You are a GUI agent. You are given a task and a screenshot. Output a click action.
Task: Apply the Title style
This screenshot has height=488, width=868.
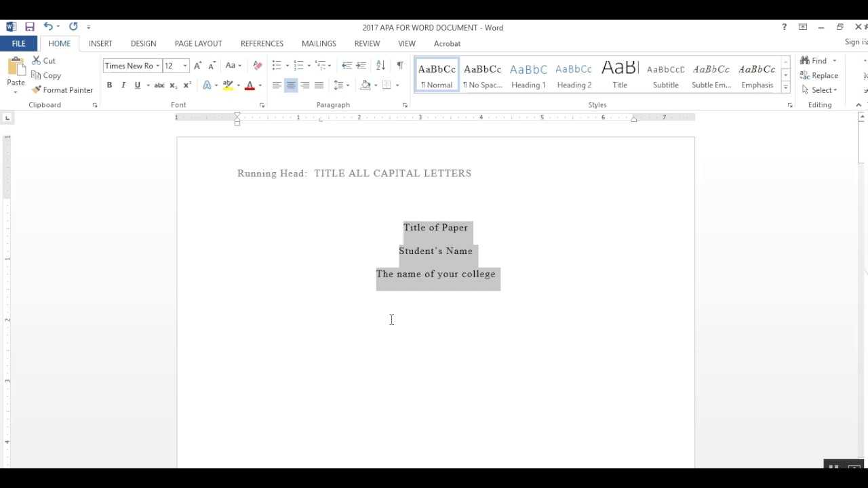click(620, 75)
